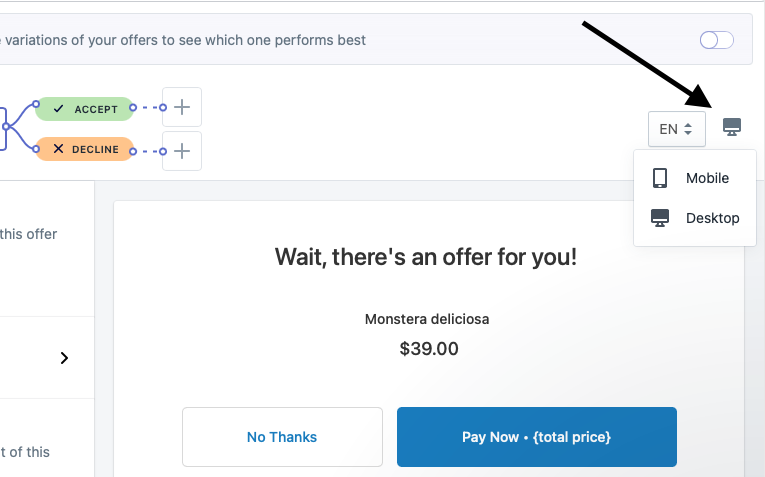Click plus icon after Accept branch
Viewport: 765px width, 477px height.
[182, 107]
